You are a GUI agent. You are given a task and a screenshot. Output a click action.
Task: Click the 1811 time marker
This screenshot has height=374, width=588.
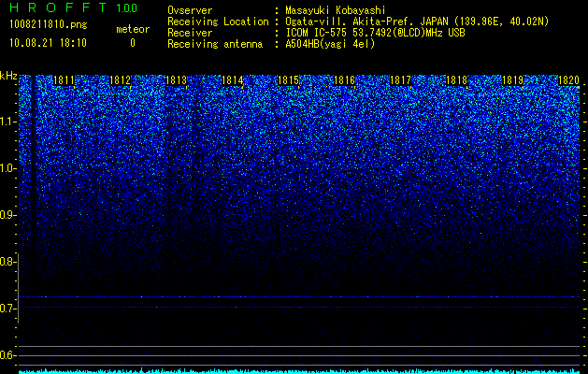point(65,80)
